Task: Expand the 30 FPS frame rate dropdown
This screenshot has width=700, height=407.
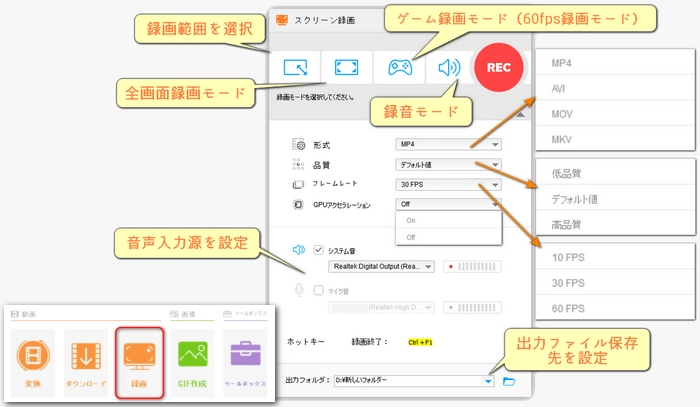Action: [x=449, y=185]
